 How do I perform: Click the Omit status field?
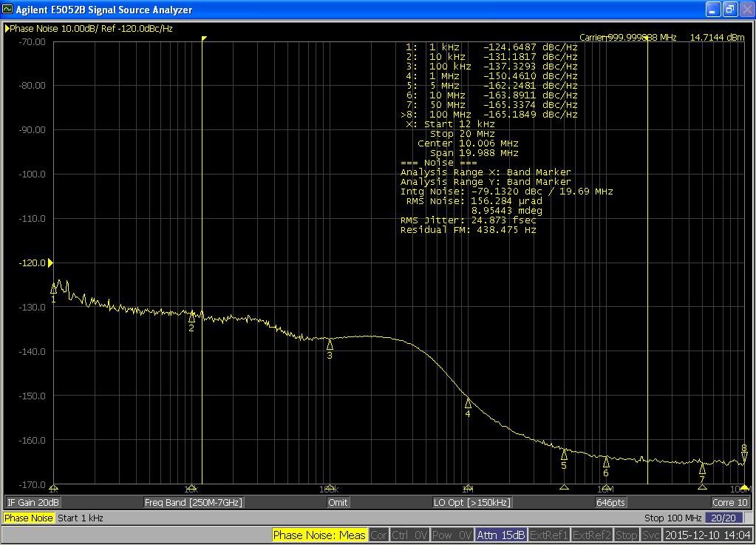(338, 503)
